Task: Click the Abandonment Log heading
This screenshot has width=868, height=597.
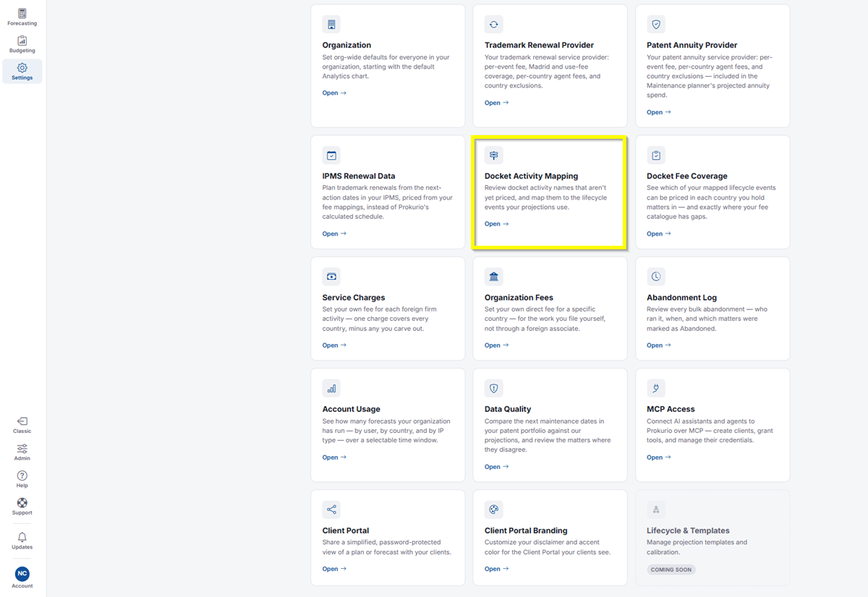Action: (682, 297)
